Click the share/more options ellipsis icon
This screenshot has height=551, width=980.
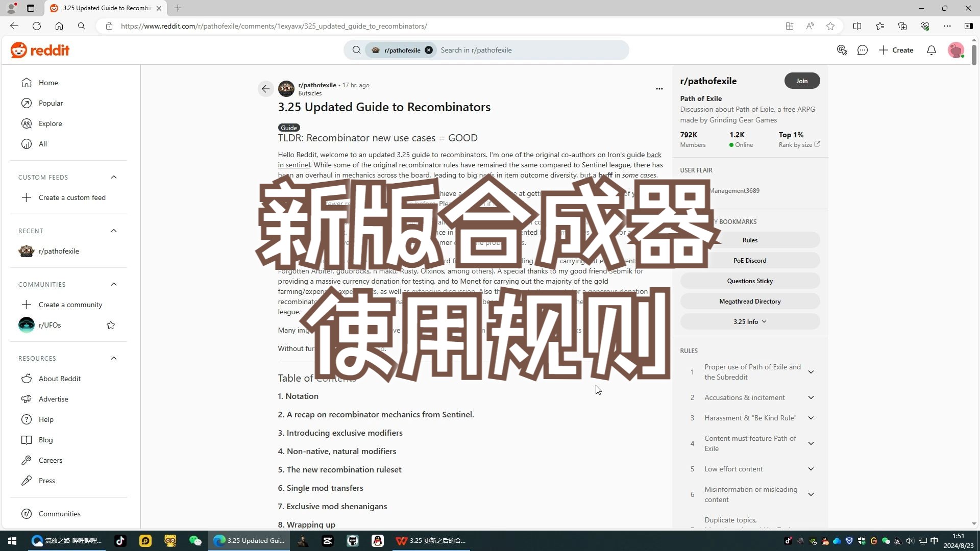click(x=659, y=89)
